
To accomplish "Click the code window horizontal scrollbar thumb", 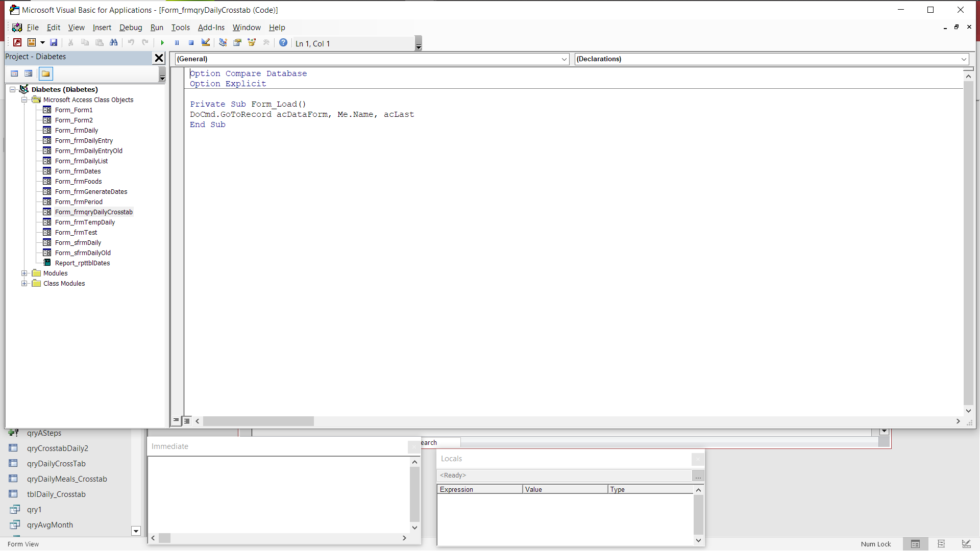I will pos(258,421).
